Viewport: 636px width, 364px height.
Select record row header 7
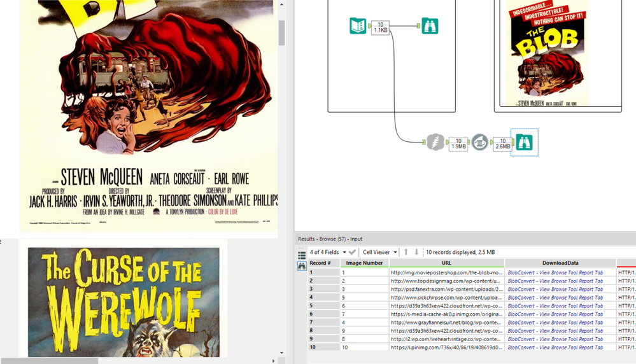tap(323, 323)
